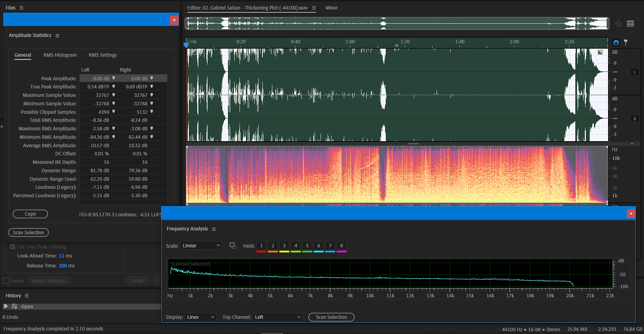Open the Display dropdown showing Lines

pos(200,317)
